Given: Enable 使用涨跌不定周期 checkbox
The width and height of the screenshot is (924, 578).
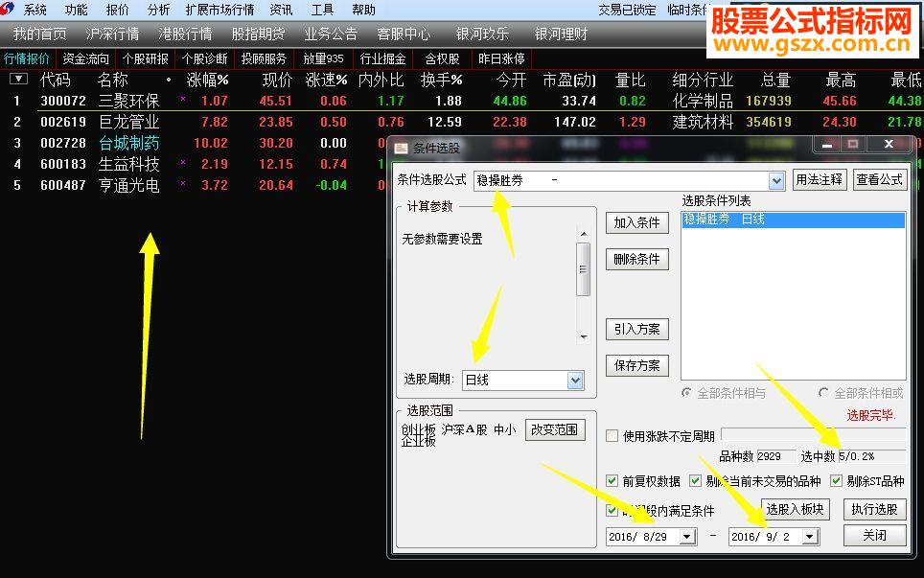Looking at the screenshot, I should pyautogui.click(x=612, y=436).
